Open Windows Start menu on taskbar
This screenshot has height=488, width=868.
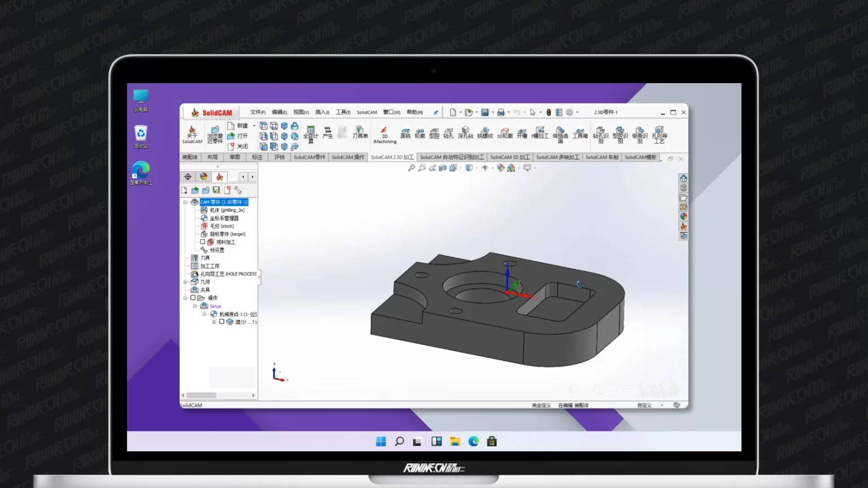[381, 442]
